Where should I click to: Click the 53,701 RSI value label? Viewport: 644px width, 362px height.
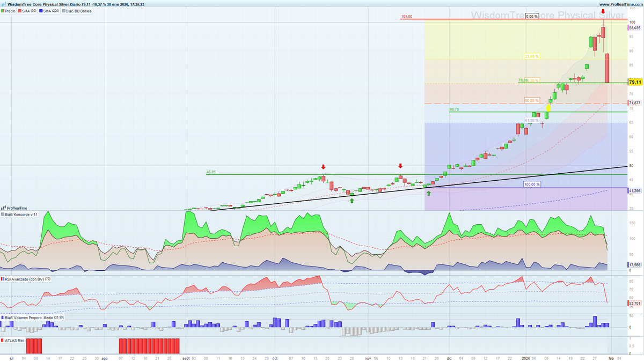click(x=634, y=303)
